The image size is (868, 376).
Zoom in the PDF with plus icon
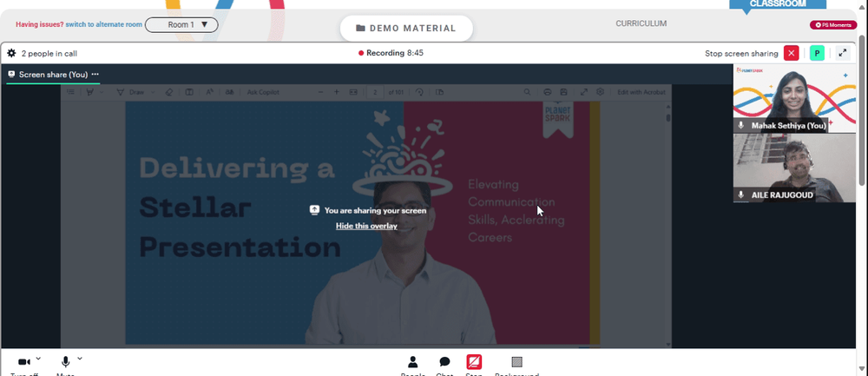[337, 92]
